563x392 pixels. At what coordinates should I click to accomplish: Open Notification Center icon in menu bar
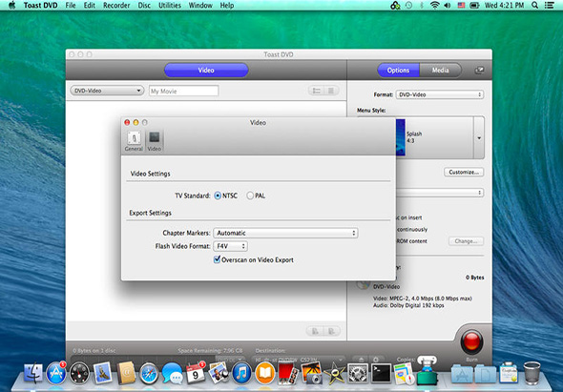coord(549,6)
